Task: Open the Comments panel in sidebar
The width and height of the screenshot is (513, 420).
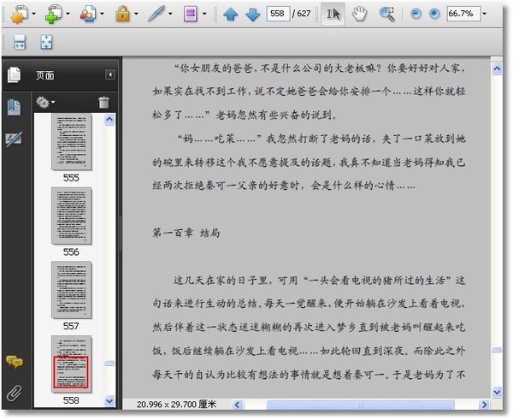Action: (15, 362)
